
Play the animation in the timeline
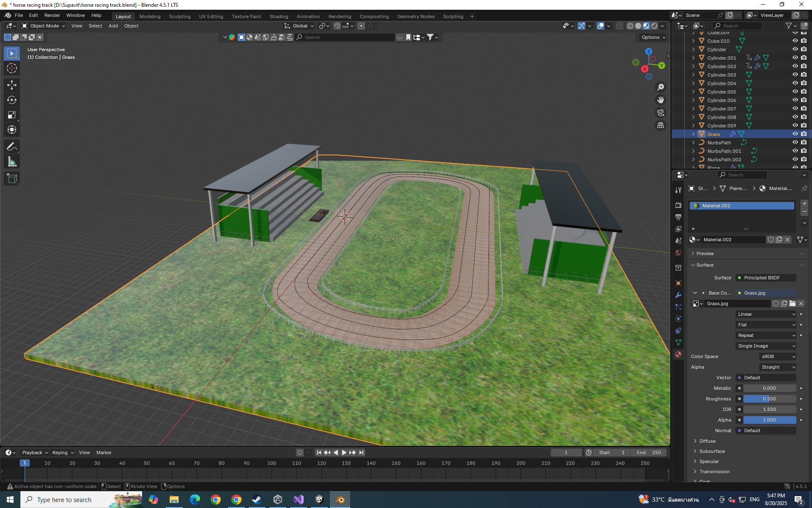tap(344, 453)
